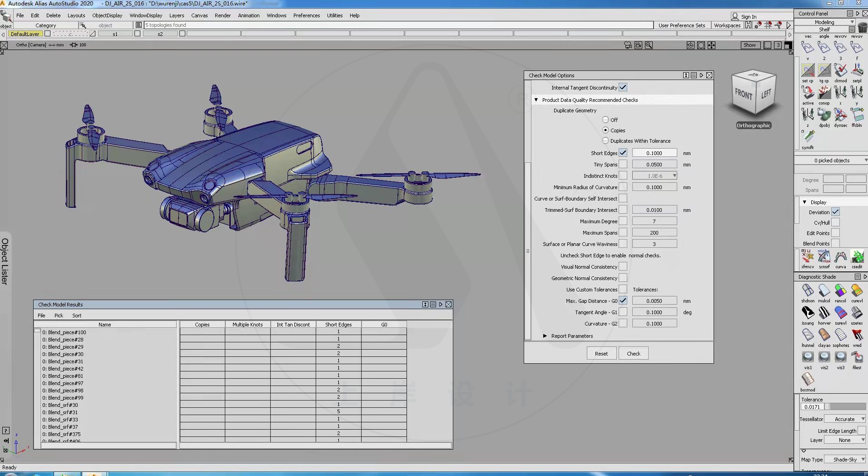
Task: Expand the Report Parameters section
Action: pyautogui.click(x=545, y=336)
